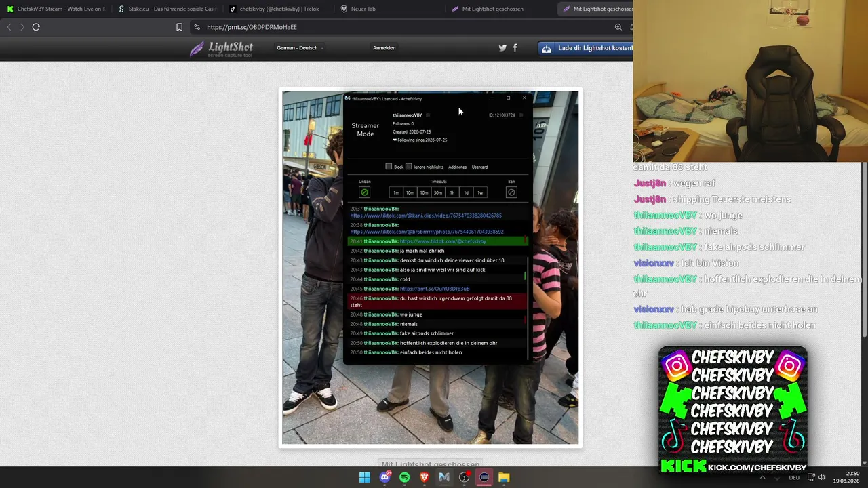The width and height of the screenshot is (868, 488).
Task: Click the LightShot feather logo
Action: coord(221,48)
